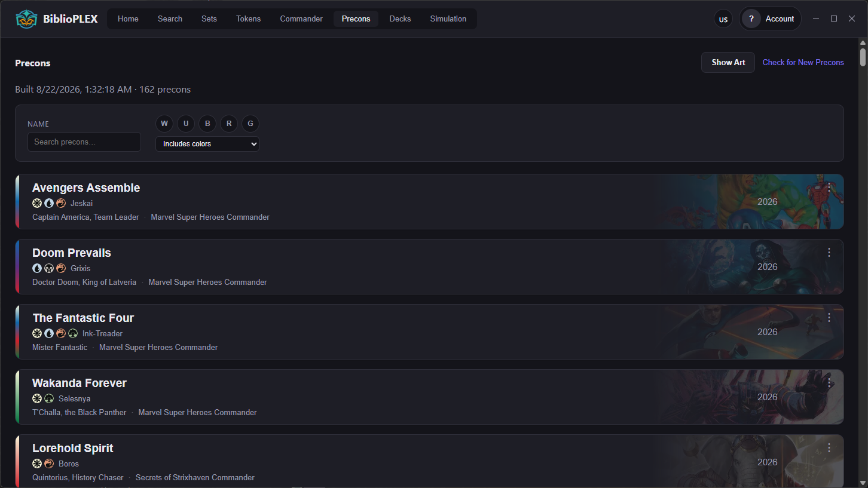Screen dimensions: 868x488
Task: Click the green mana symbol on The Fantastic Four
Action: tap(73, 333)
